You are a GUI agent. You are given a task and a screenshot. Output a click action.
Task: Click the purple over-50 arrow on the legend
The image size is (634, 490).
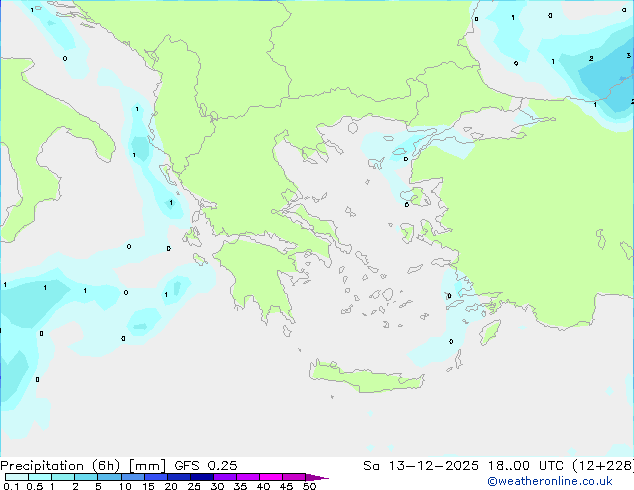(x=317, y=477)
